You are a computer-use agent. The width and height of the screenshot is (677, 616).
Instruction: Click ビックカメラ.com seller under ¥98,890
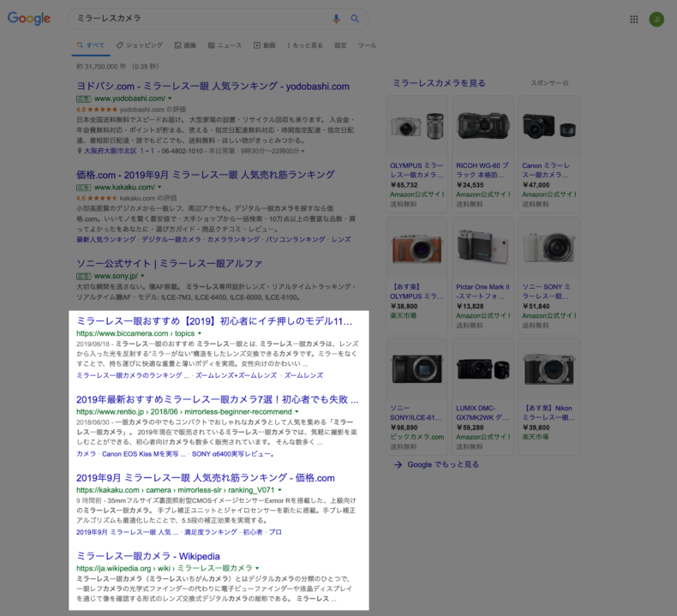pos(417,437)
